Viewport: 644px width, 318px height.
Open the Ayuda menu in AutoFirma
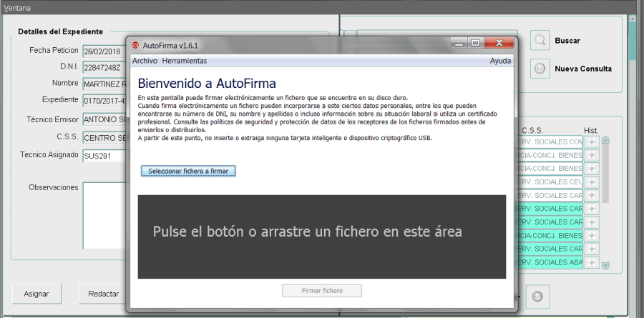500,61
